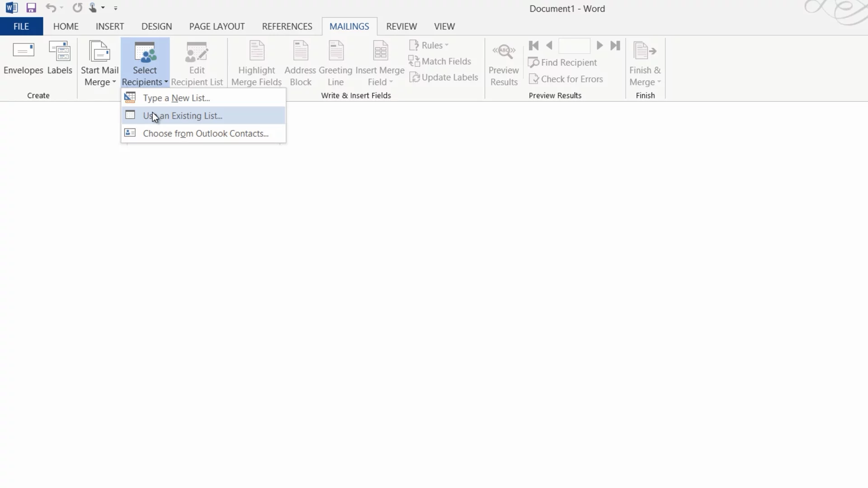This screenshot has height=488, width=868.
Task: Select Type a New List menu entry
Action: 176,98
